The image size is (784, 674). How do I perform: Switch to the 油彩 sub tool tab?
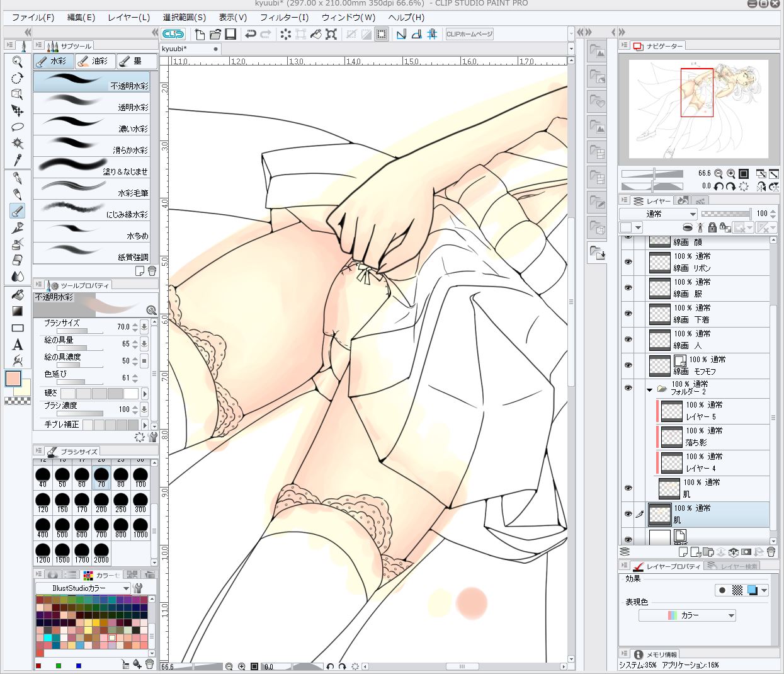[x=94, y=61]
